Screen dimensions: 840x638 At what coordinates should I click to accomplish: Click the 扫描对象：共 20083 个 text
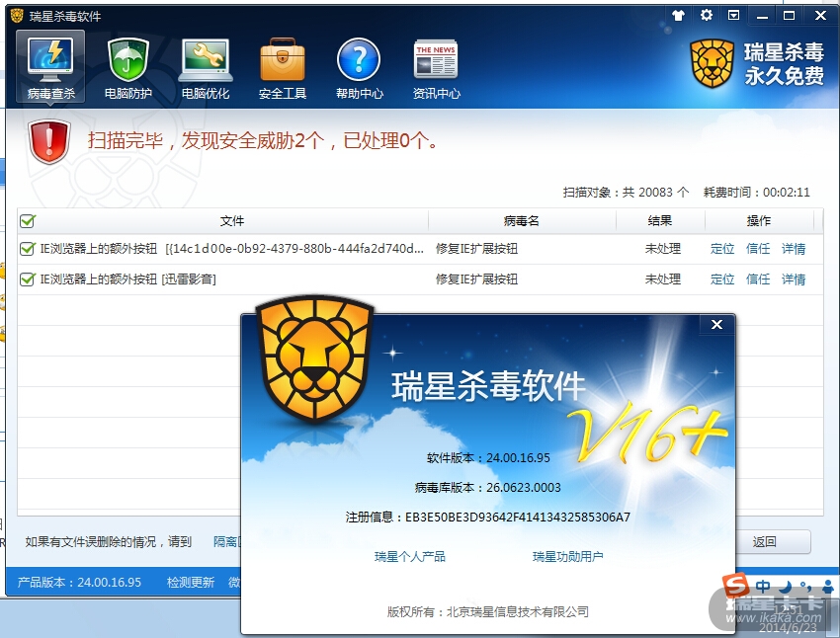pos(626,193)
